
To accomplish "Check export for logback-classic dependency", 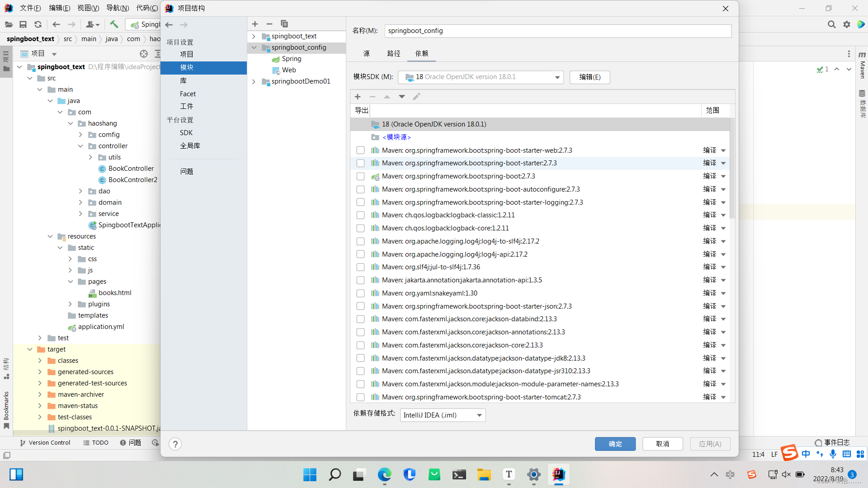I will point(360,215).
